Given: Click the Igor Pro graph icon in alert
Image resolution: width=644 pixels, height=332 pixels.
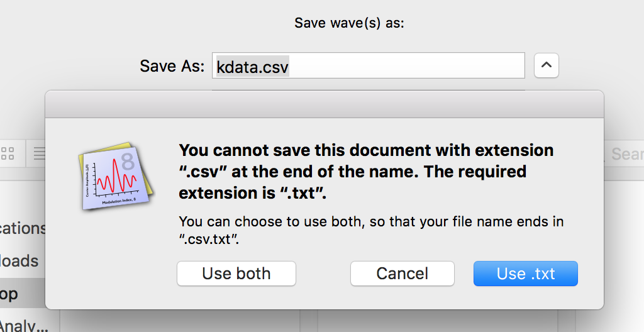Looking at the screenshot, I should (x=116, y=176).
